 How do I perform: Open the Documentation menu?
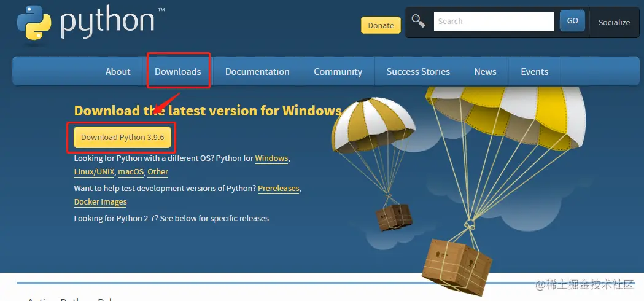point(257,71)
